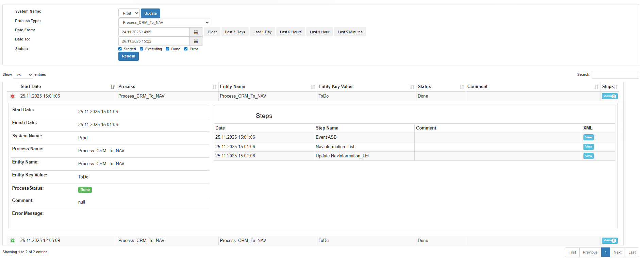The width and height of the screenshot is (644, 259).
Task: Sort by Steps column header
Action: 610,87
